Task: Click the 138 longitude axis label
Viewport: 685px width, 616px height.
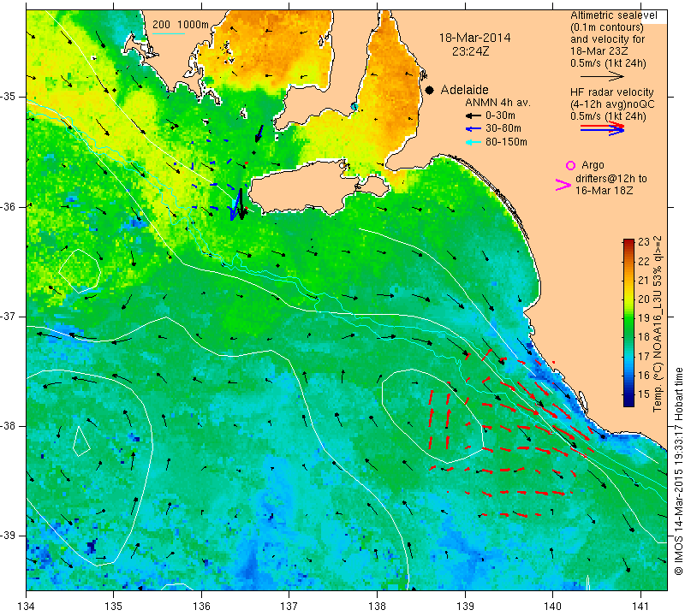Action: coord(377,607)
